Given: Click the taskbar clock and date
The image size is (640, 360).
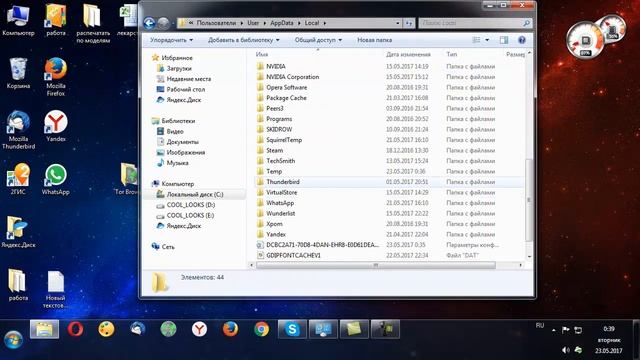Looking at the screenshot, I should [x=609, y=340].
